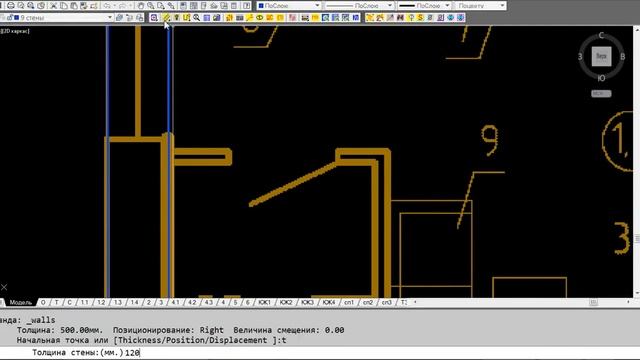Click the Properties palette icon
The width and height of the screenshot is (640, 360).
[183, 6]
